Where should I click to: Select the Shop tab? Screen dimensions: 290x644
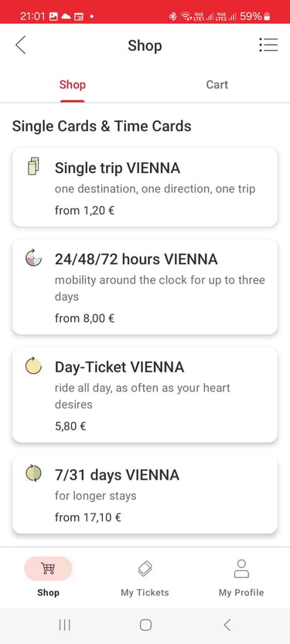click(x=73, y=85)
